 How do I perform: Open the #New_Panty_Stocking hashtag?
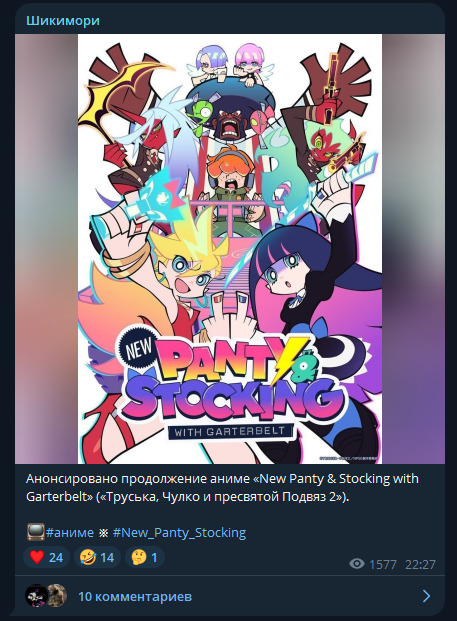point(179,532)
